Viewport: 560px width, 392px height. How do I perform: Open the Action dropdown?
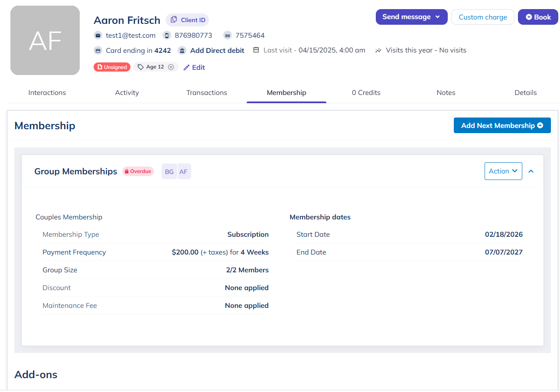tap(503, 171)
